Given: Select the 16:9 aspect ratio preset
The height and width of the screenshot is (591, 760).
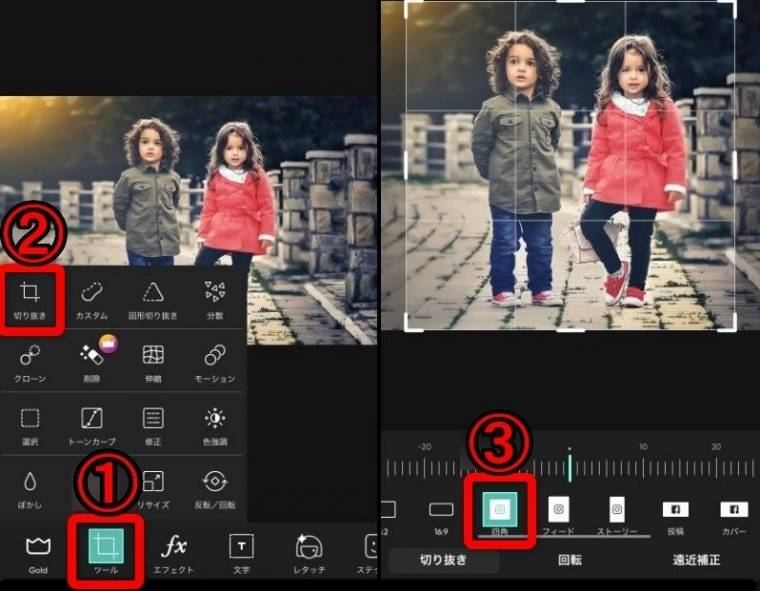Looking at the screenshot, I should pyautogui.click(x=441, y=518).
